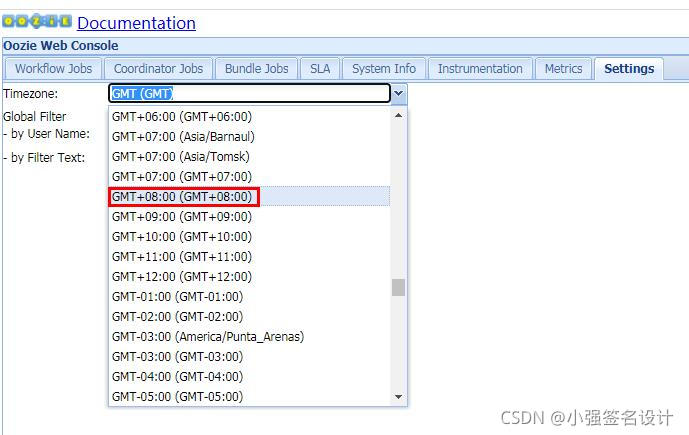Switch to Coordinator Jobs tab
The image size is (689, 435).
(x=158, y=69)
